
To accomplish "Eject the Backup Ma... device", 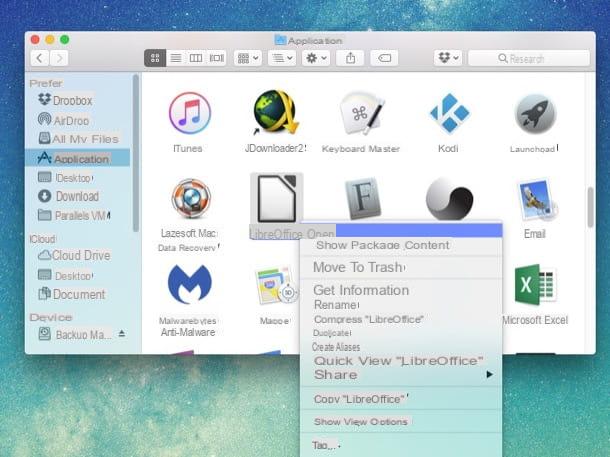I will pos(122,333).
